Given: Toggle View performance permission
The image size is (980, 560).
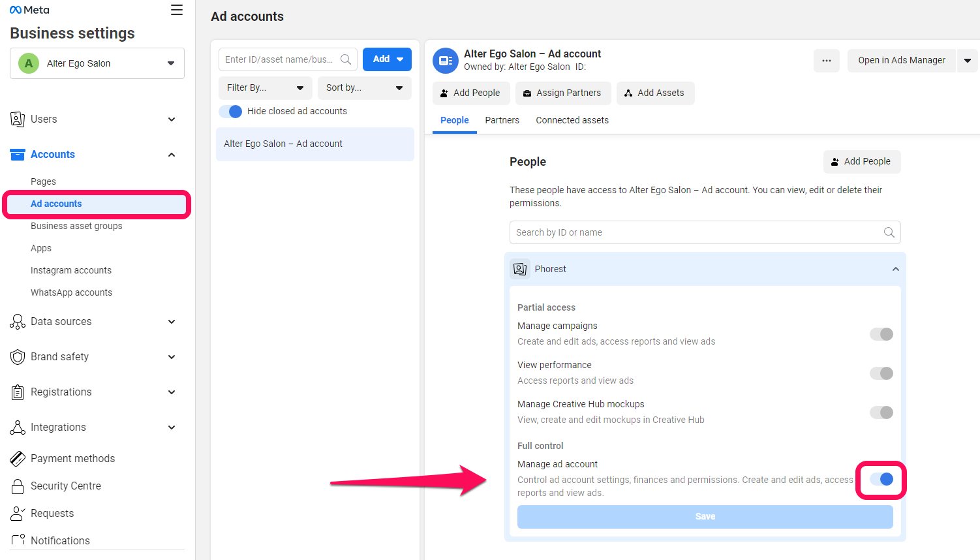Looking at the screenshot, I should pos(881,373).
